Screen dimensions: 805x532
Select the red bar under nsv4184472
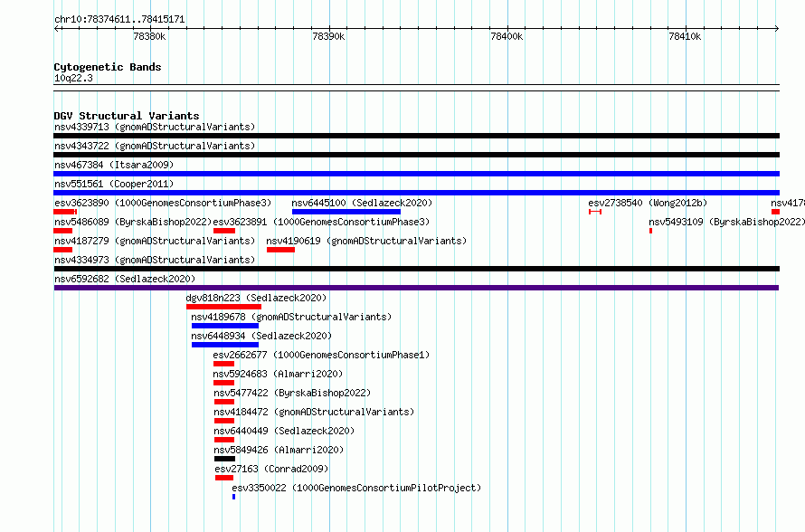[224, 421]
